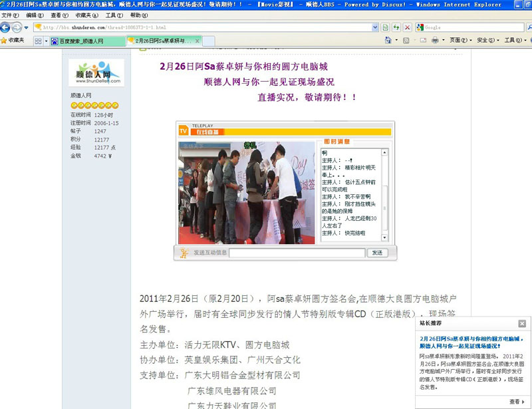
Task: Click the 协办单位 line in the post
Action: [220, 360]
